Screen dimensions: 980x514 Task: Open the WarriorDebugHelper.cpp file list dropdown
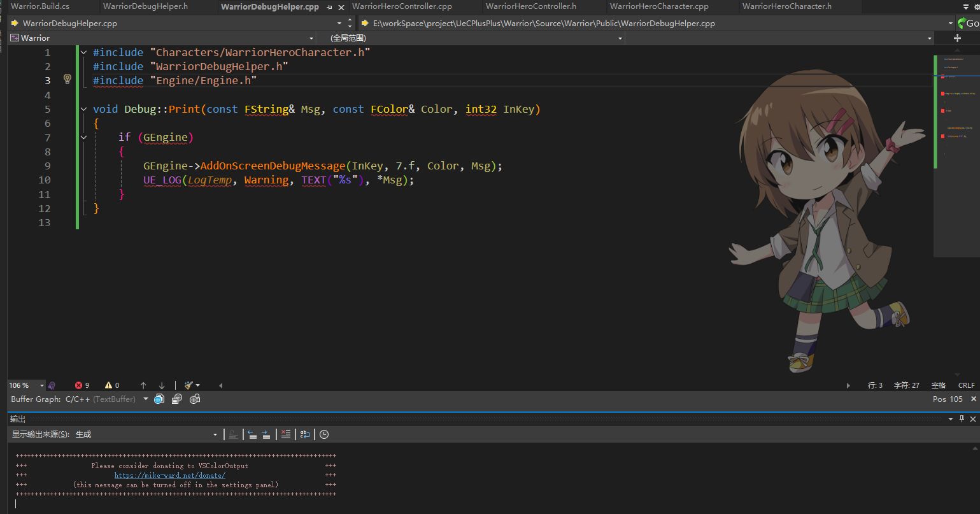(340, 23)
